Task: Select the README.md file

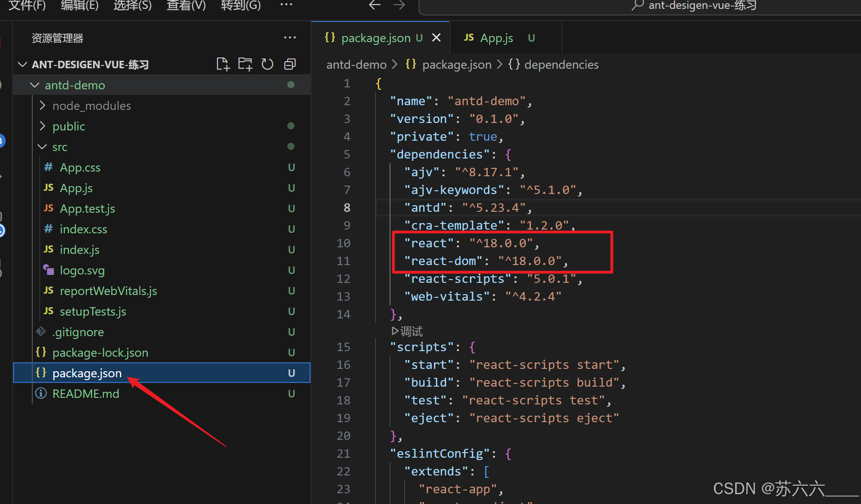Action: click(86, 393)
